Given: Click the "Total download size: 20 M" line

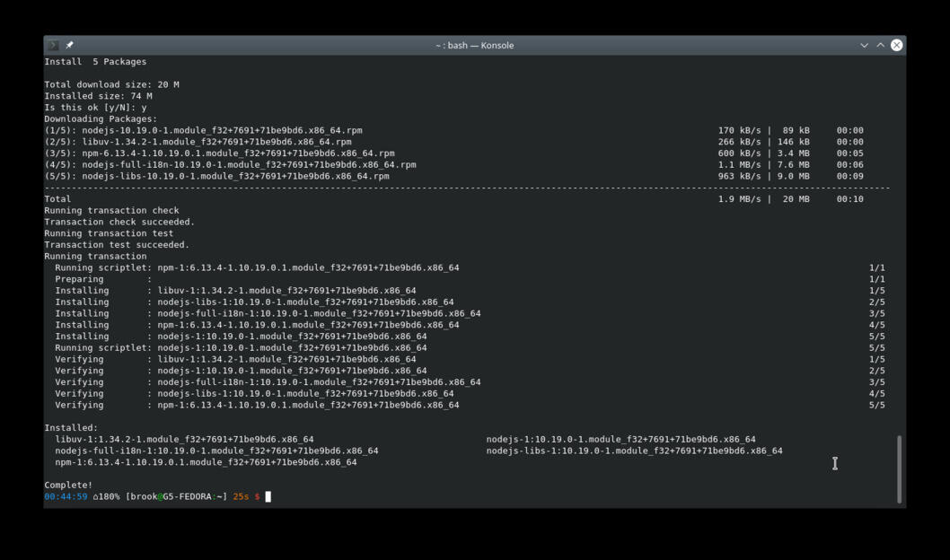Looking at the screenshot, I should point(111,84).
